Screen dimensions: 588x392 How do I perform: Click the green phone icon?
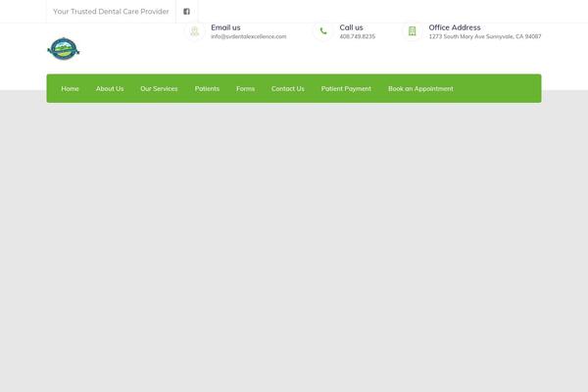[323, 31]
